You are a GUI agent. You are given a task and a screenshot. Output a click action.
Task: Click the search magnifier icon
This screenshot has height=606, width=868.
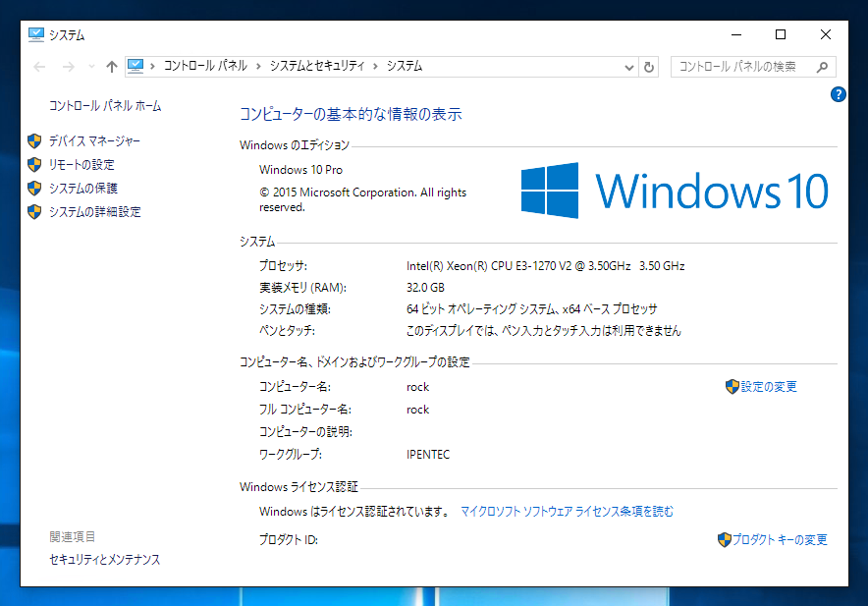(822, 67)
